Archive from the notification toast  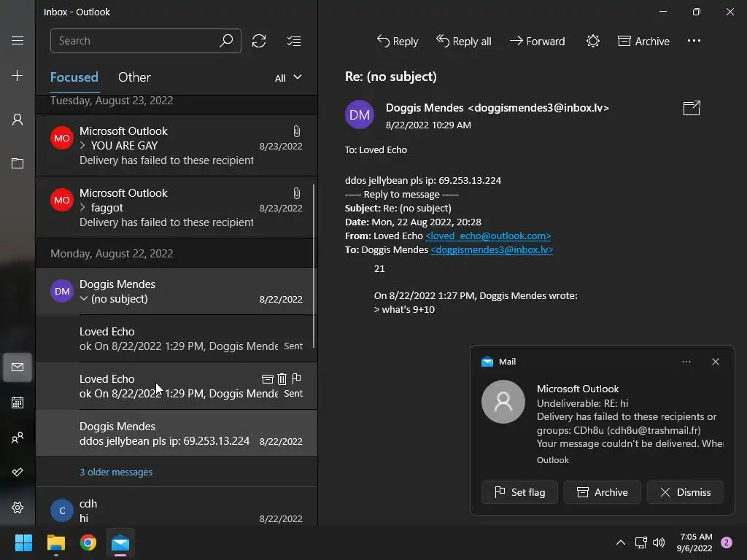click(602, 492)
